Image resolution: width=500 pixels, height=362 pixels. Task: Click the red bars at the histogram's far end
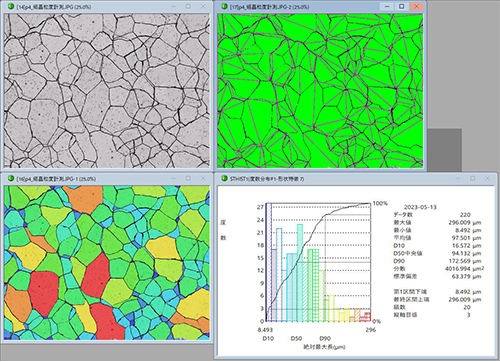pos(365,317)
